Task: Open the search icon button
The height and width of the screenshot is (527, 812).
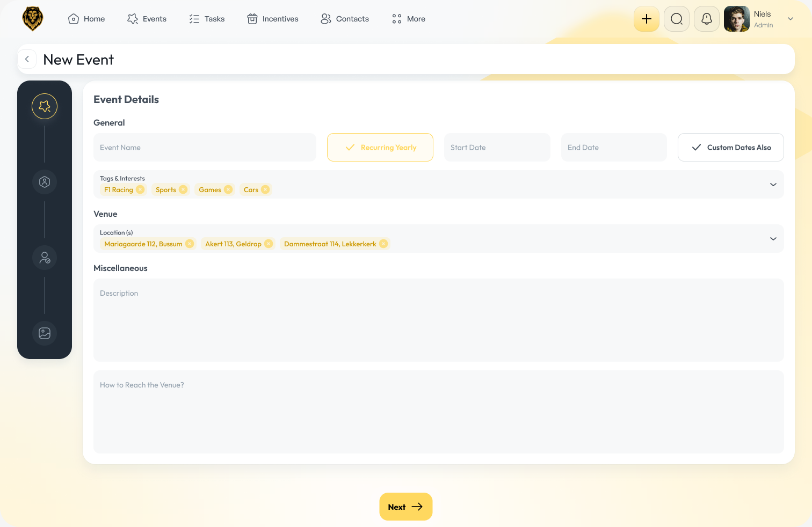Action: (x=677, y=19)
